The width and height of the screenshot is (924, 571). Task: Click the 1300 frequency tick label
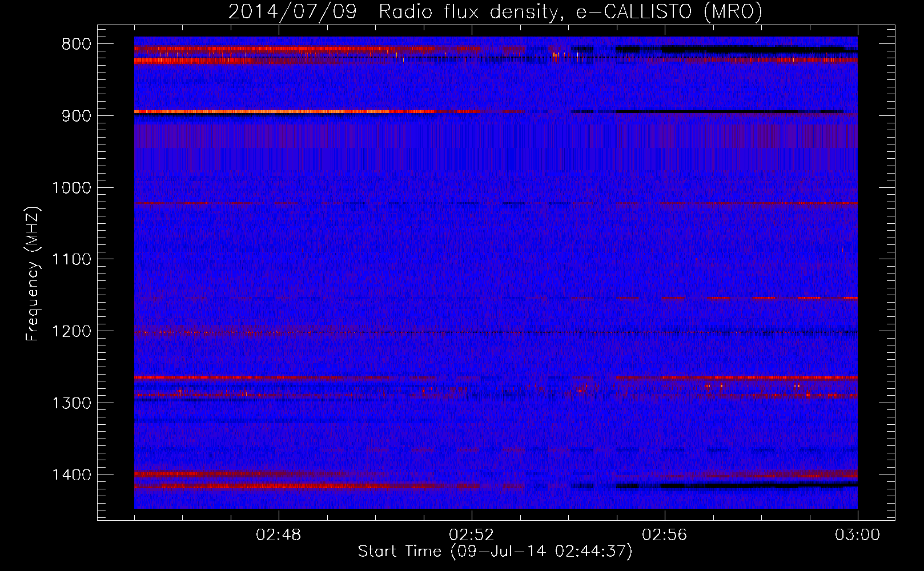click(71, 404)
